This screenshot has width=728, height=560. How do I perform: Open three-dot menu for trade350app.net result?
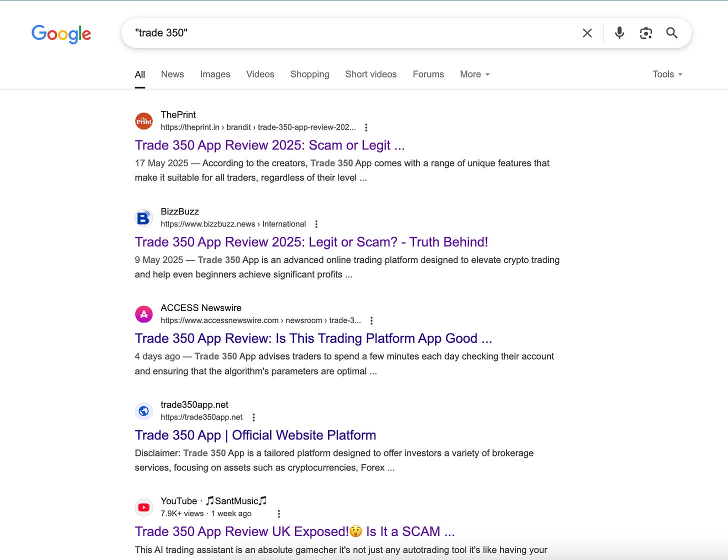[253, 417]
